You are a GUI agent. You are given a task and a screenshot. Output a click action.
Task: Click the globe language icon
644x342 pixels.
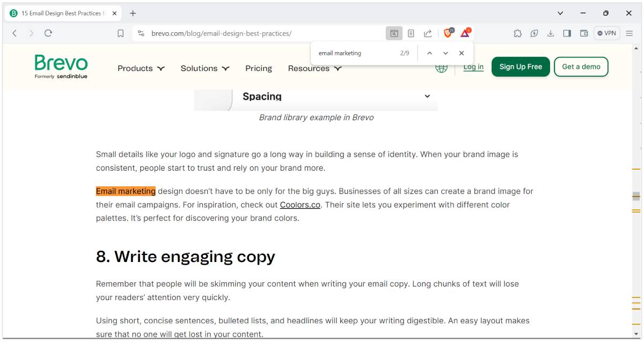pyautogui.click(x=441, y=68)
